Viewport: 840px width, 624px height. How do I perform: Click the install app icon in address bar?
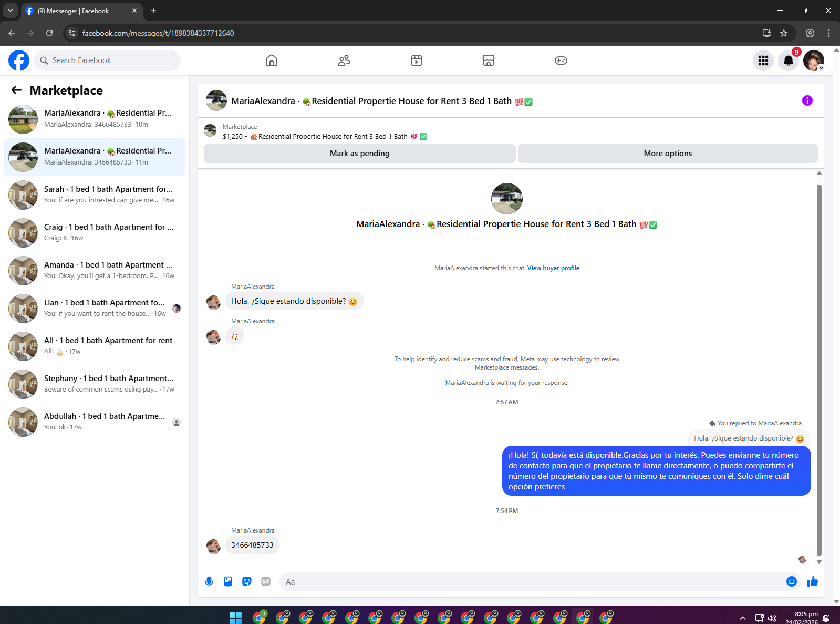[x=767, y=33]
